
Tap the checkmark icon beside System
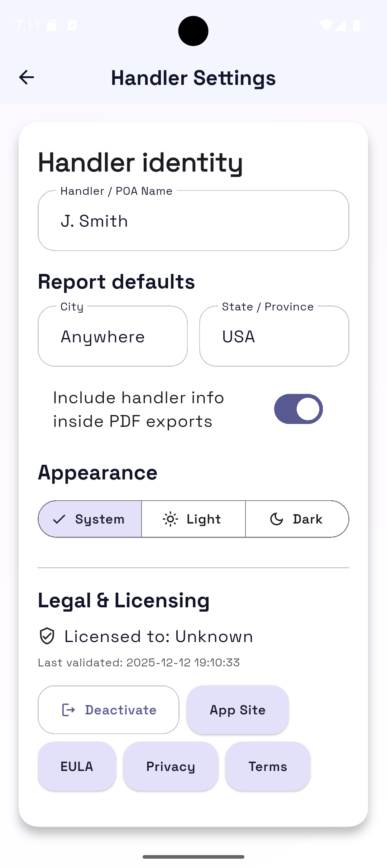click(x=59, y=519)
